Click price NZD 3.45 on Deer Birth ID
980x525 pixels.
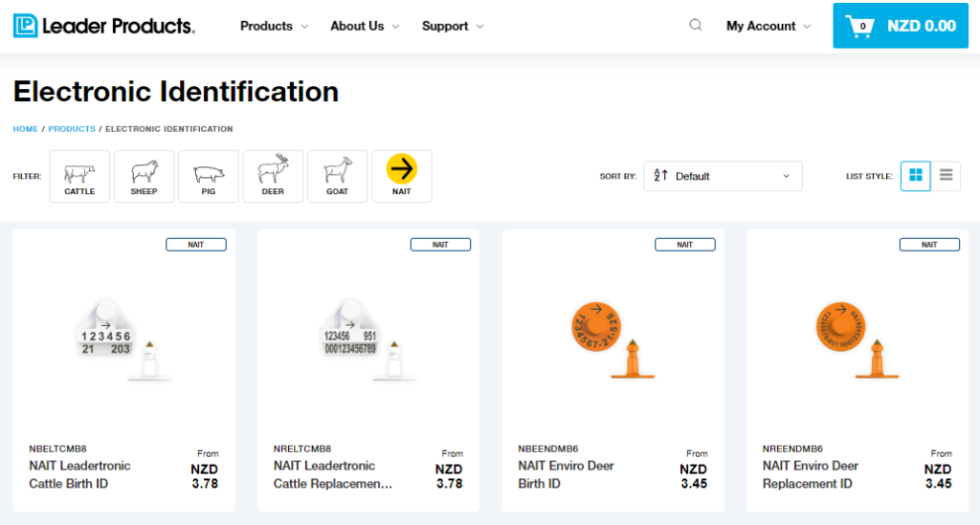[694, 476]
